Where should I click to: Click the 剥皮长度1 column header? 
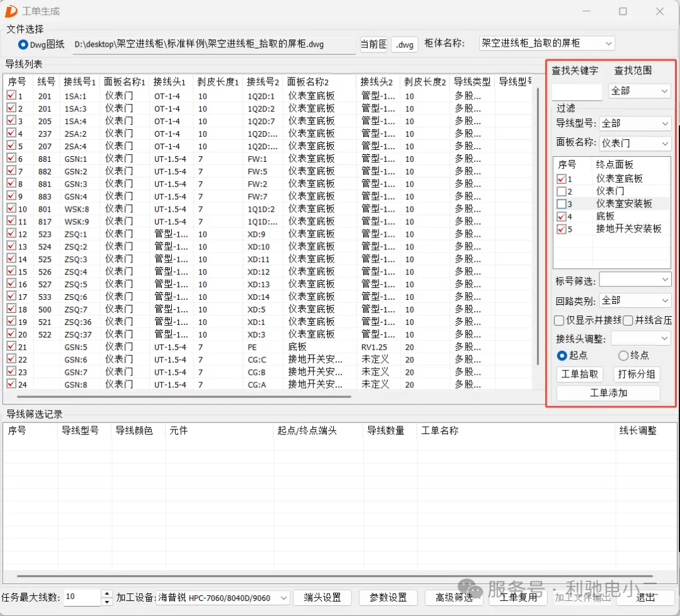coord(218,81)
